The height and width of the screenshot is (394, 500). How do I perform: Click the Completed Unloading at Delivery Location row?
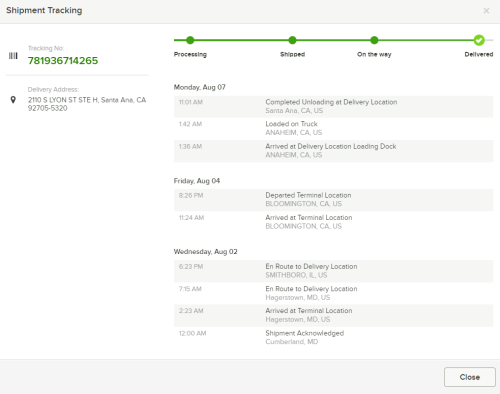click(333, 106)
